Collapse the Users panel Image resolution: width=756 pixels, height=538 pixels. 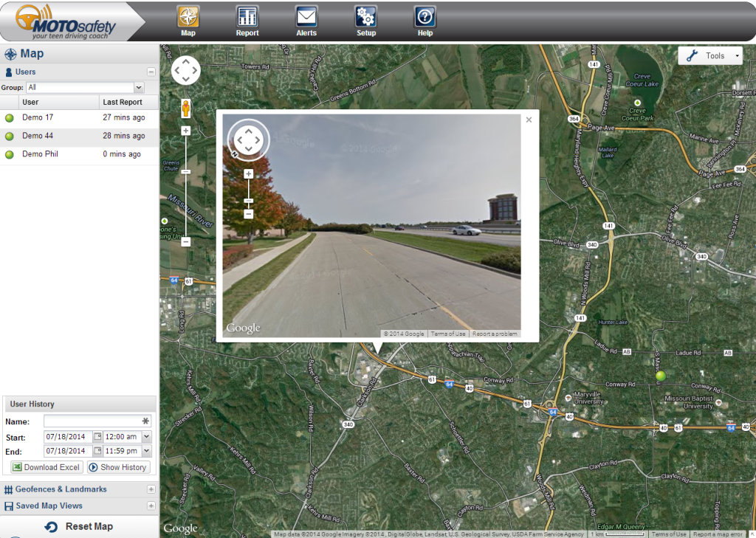pos(151,72)
